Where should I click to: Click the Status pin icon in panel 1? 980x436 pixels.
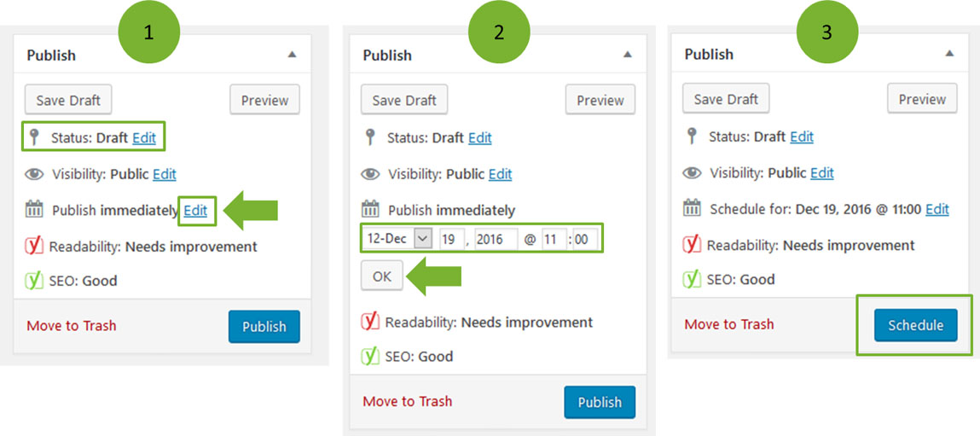coord(32,137)
